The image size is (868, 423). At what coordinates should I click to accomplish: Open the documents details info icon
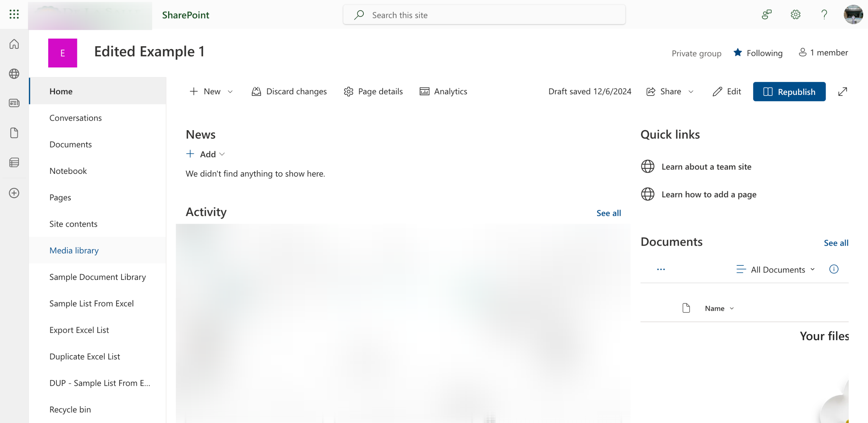834,269
